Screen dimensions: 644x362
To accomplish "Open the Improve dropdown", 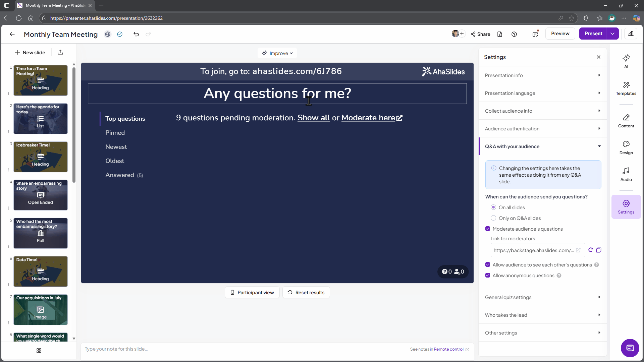I will tap(277, 53).
